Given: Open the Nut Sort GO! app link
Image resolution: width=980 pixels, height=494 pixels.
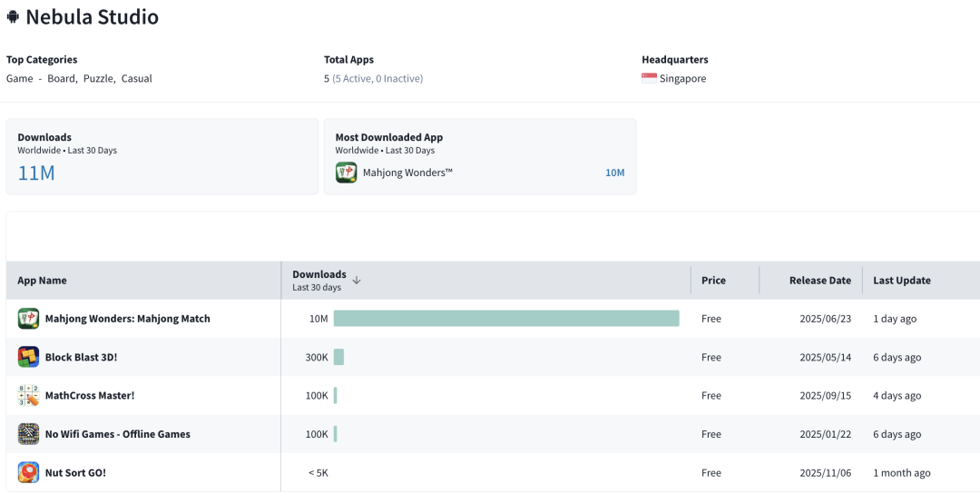Looking at the screenshot, I should pos(75,472).
